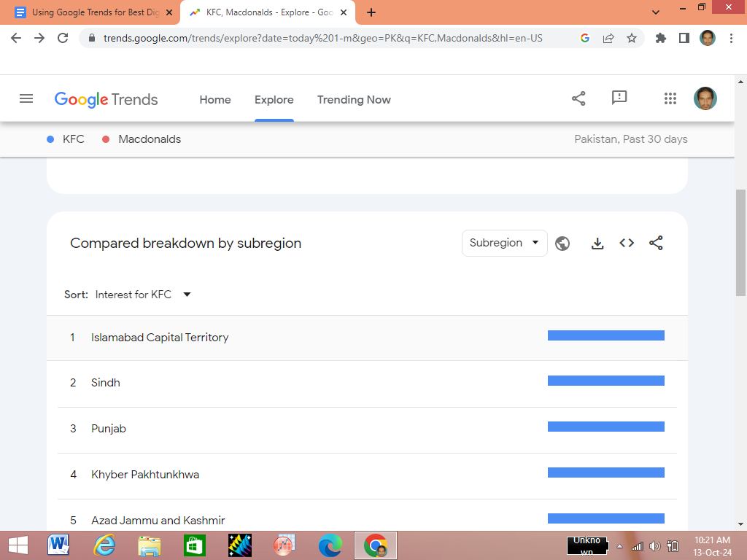Open the Windows Start menu
This screenshot has height=560, width=747.
pyautogui.click(x=18, y=545)
